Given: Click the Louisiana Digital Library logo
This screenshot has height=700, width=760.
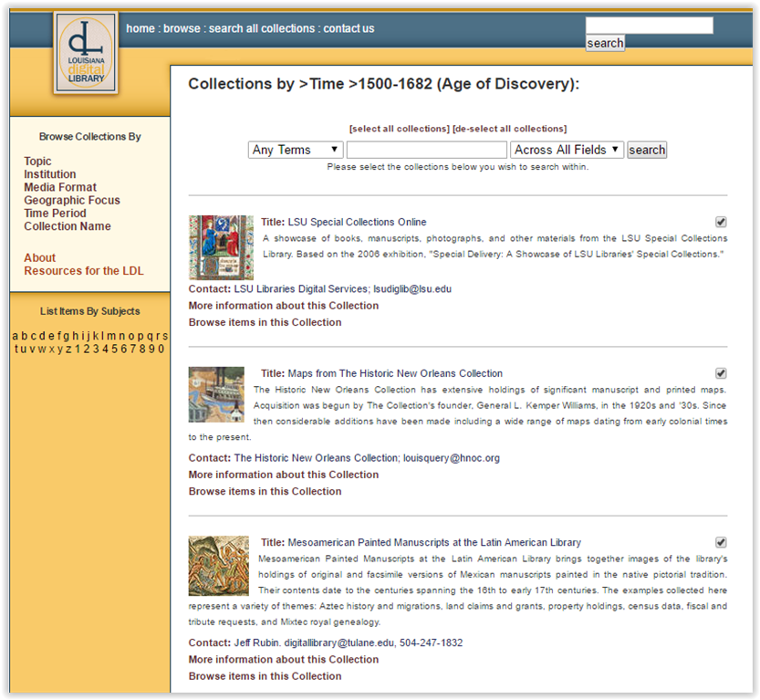Looking at the screenshot, I should pos(86,53).
